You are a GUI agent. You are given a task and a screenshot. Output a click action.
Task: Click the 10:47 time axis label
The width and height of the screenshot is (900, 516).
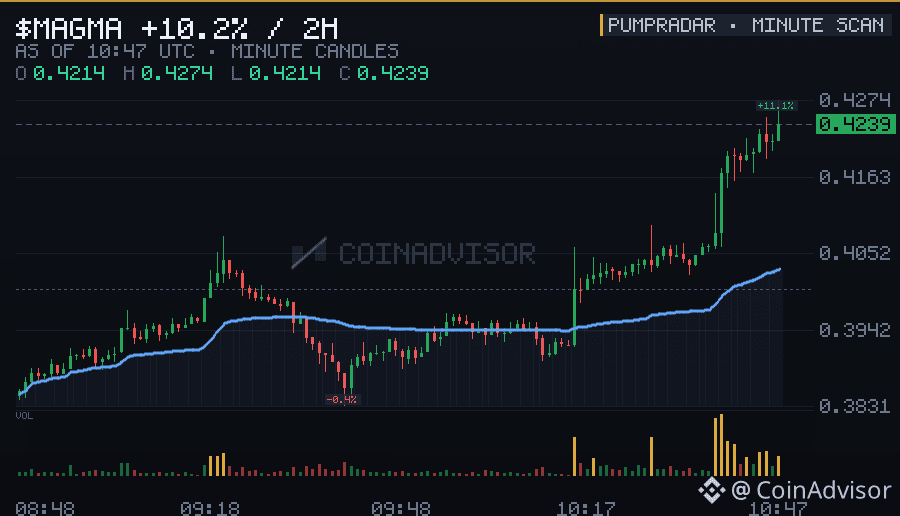tap(777, 509)
